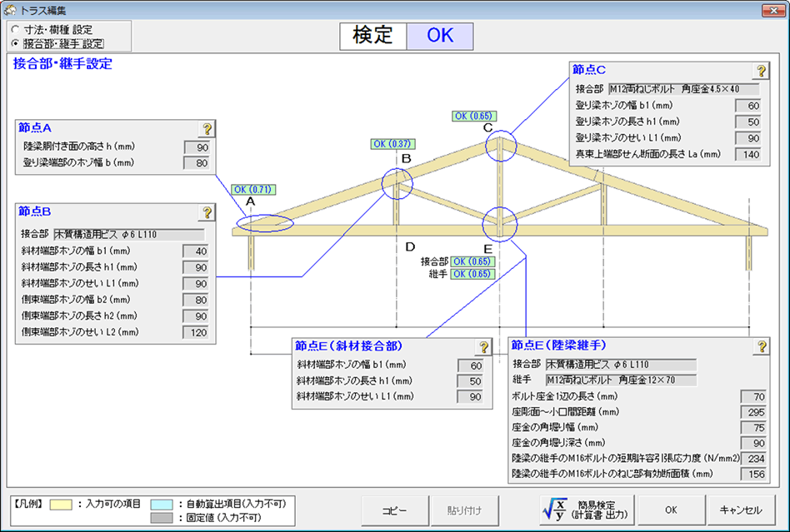This screenshot has width=790, height=532.
Task: Open help for 節点A panel
Action: [207, 129]
